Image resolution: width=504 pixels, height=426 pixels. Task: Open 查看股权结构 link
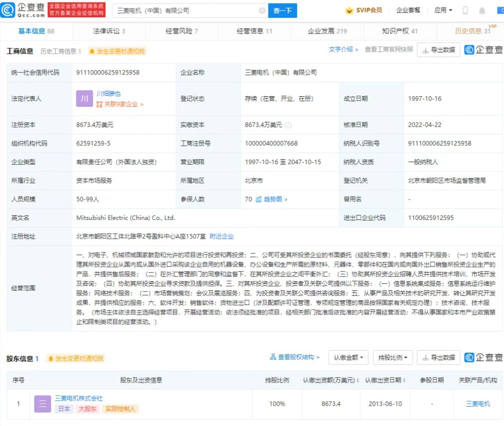[x=295, y=357]
